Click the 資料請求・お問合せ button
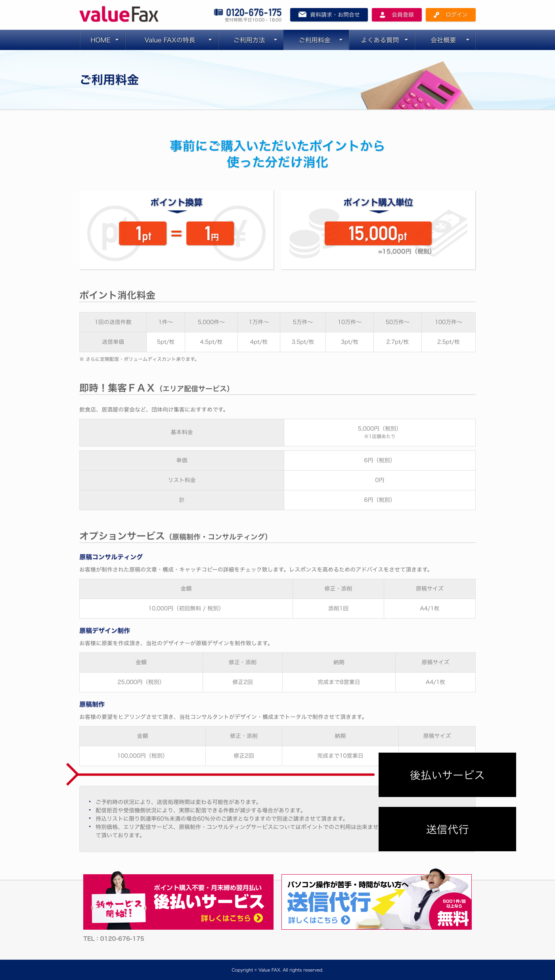 tap(329, 15)
